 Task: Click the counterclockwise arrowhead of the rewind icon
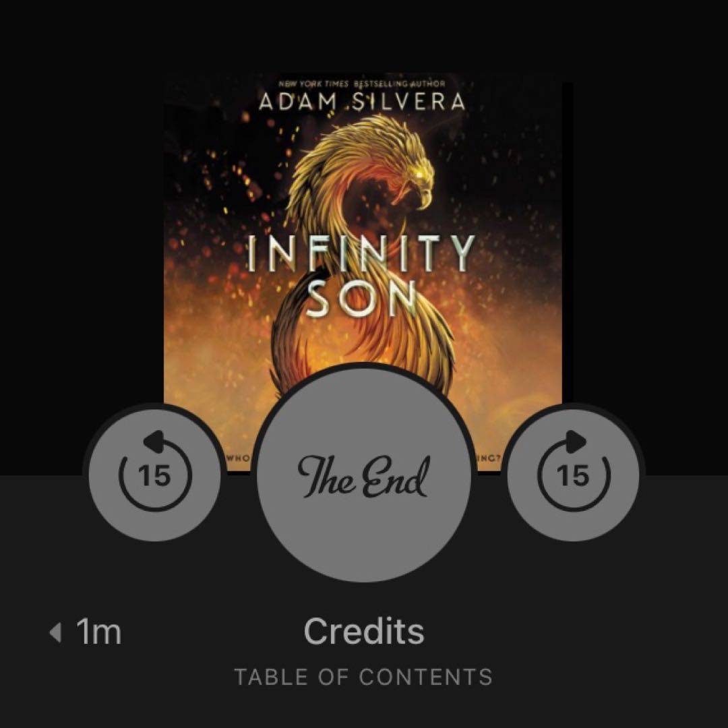[152, 441]
